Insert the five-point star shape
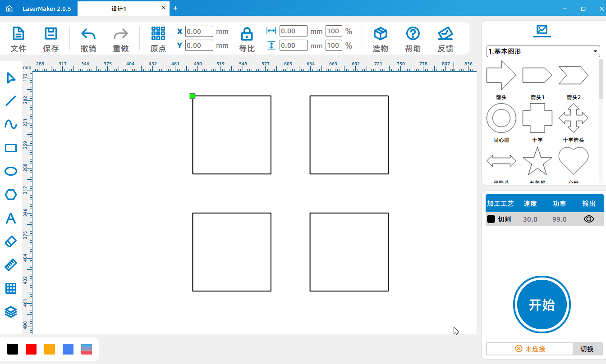606x364 pixels. tap(537, 161)
